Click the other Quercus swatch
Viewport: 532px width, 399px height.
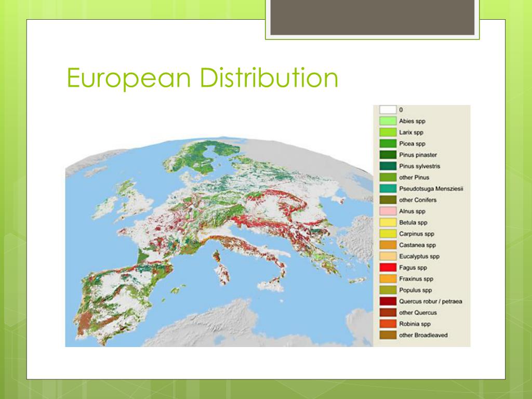[388, 312]
